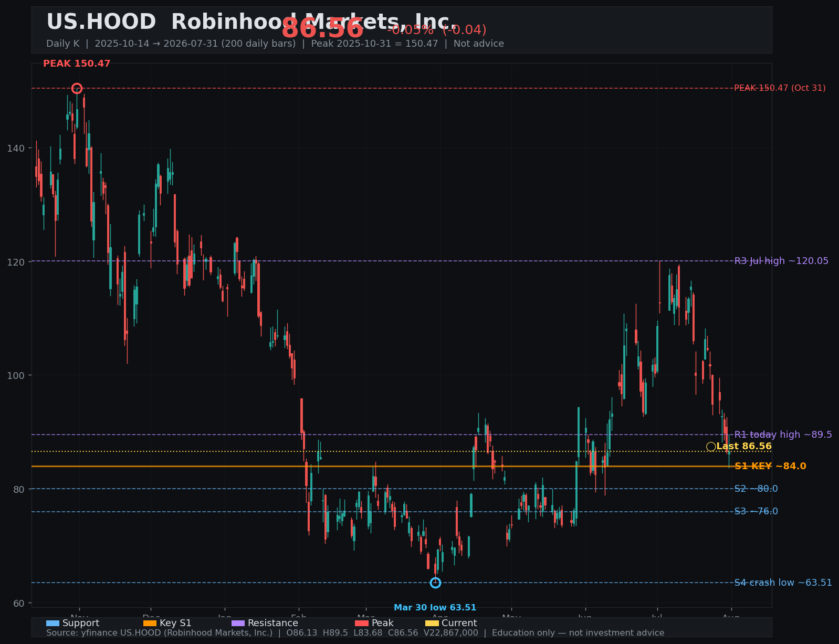The image size is (839, 644).
Task: Click the "-0.05% (-0.04)" change value
Action: coord(437,30)
